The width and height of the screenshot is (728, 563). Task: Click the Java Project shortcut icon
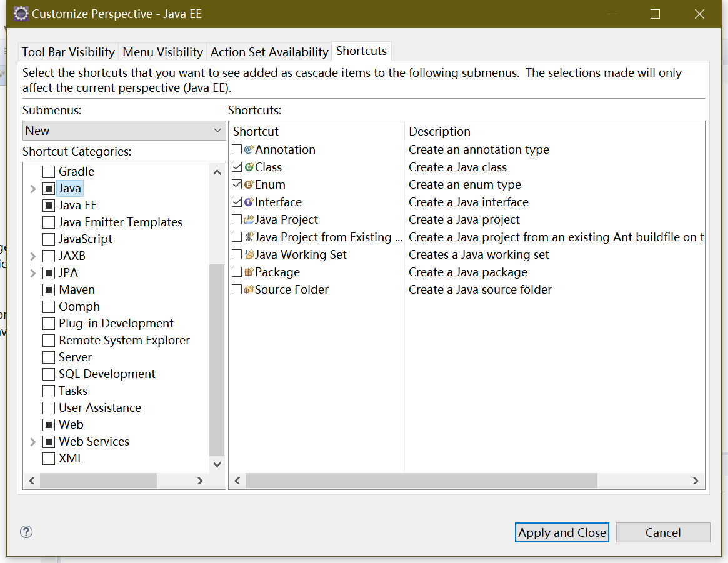click(249, 219)
